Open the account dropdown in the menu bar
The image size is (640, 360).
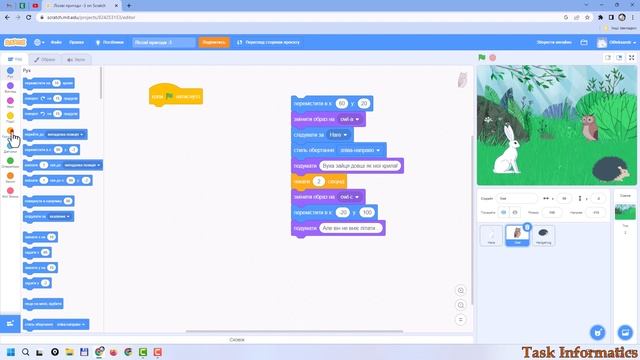pos(616,42)
